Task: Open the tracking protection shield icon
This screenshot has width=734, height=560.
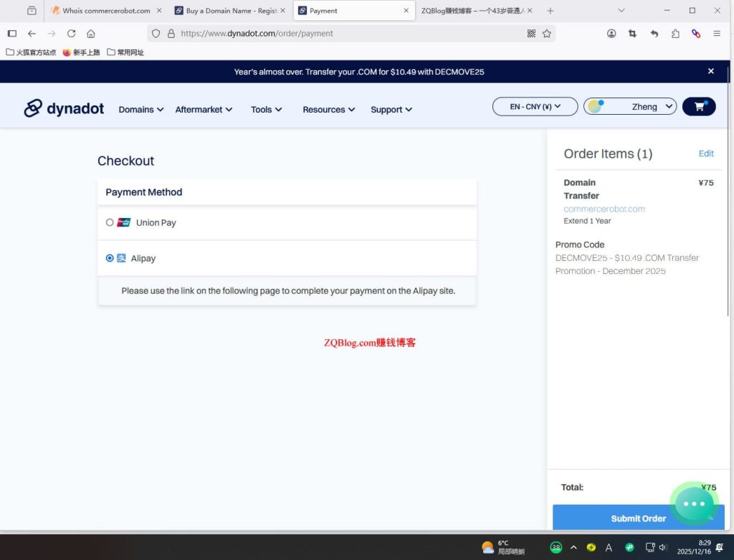Action: [156, 33]
